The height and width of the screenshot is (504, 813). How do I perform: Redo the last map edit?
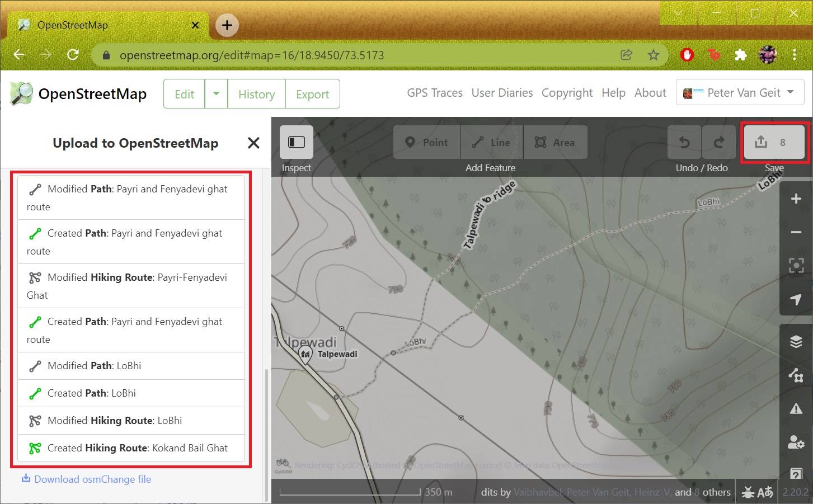(718, 142)
